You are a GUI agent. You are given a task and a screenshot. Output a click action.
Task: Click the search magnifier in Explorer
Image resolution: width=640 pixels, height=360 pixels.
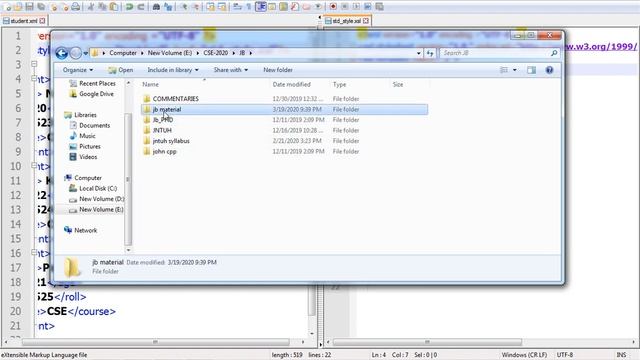(554, 53)
